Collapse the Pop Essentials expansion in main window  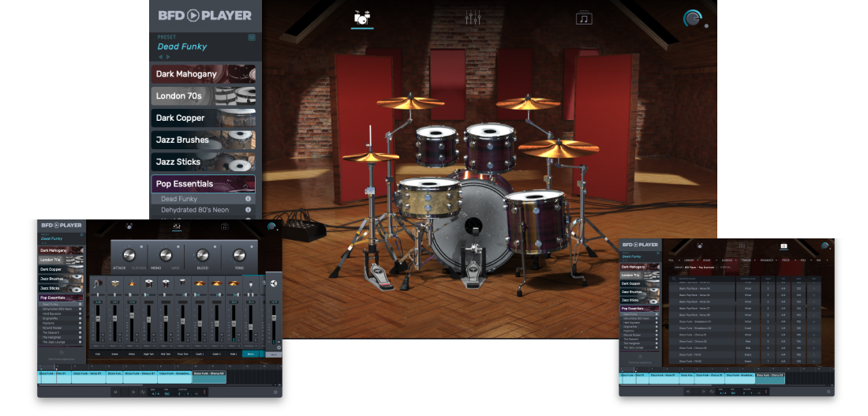[x=204, y=184]
